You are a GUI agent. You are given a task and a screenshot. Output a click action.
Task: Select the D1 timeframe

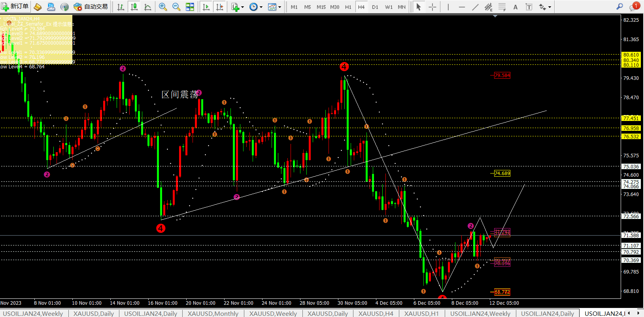[x=375, y=7]
